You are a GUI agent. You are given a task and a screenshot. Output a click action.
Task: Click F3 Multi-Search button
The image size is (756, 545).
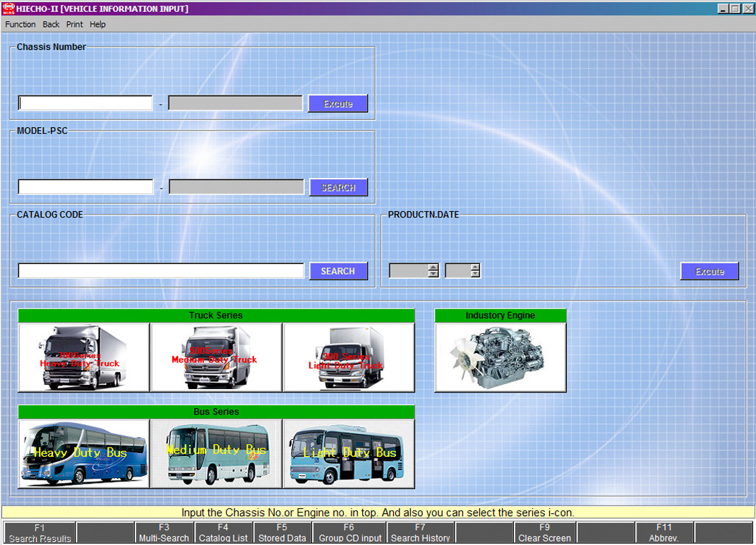(164, 533)
